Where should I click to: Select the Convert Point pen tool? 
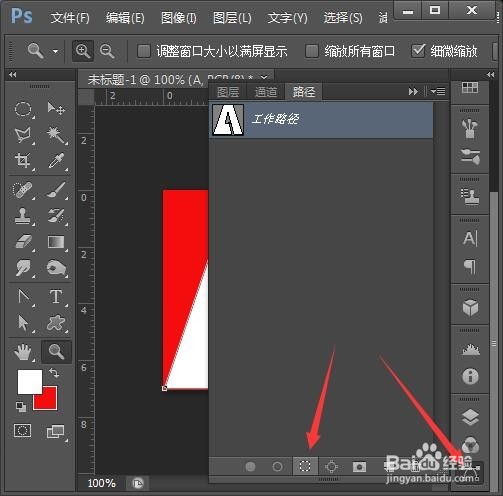pos(23,296)
